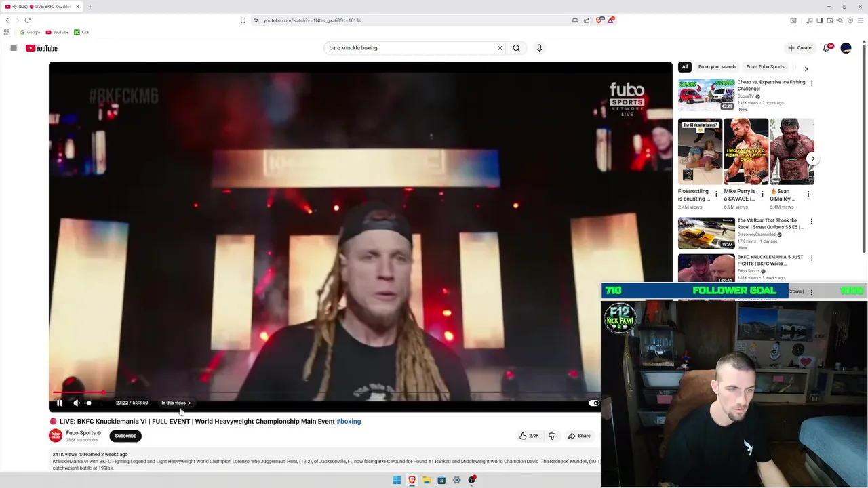Open more options for the FloWrestling short
Image resolution: width=868 pixels, height=488 pixels.
[716, 194]
